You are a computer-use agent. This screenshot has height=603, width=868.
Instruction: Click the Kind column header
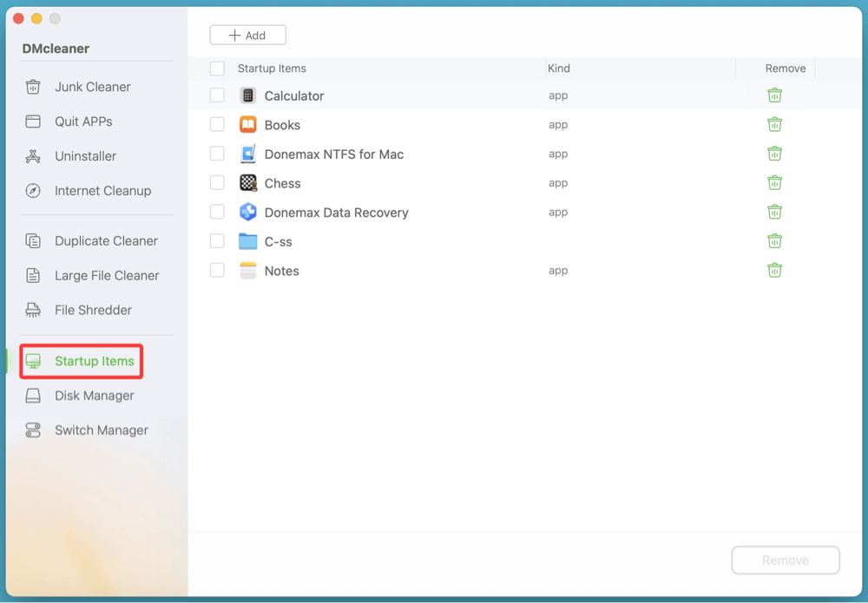pos(558,68)
